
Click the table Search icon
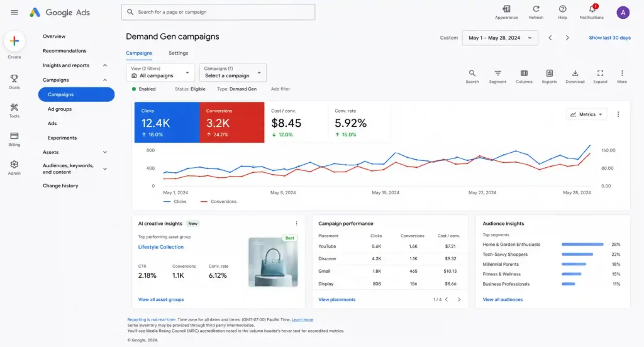pos(472,76)
